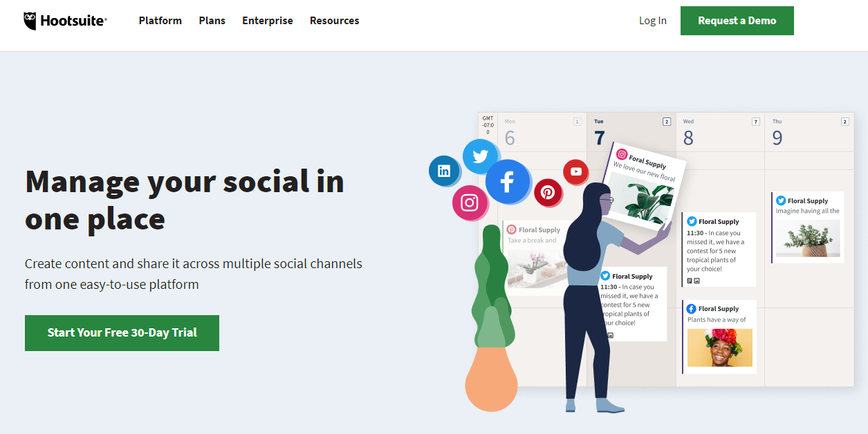Screen dimensions: 868x434
Task: Click Instagram icon on Foral Supply card
Action: coord(622,155)
